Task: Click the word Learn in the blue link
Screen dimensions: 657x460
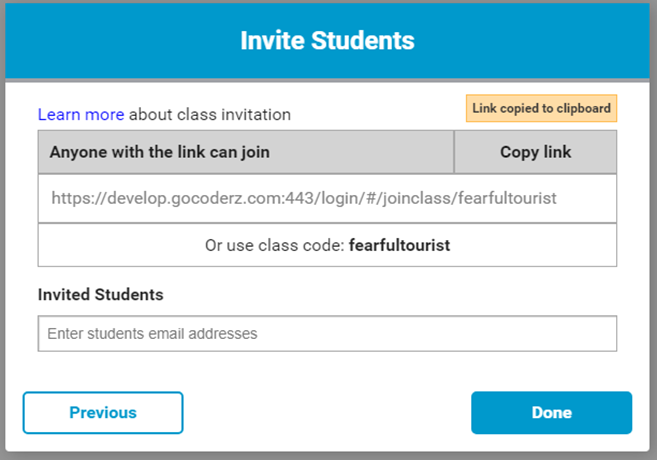Action: (x=59, y=114)
